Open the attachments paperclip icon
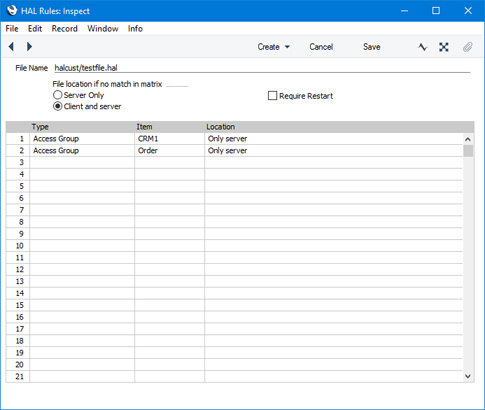485x410 pixels. click(x=468, y=47)
